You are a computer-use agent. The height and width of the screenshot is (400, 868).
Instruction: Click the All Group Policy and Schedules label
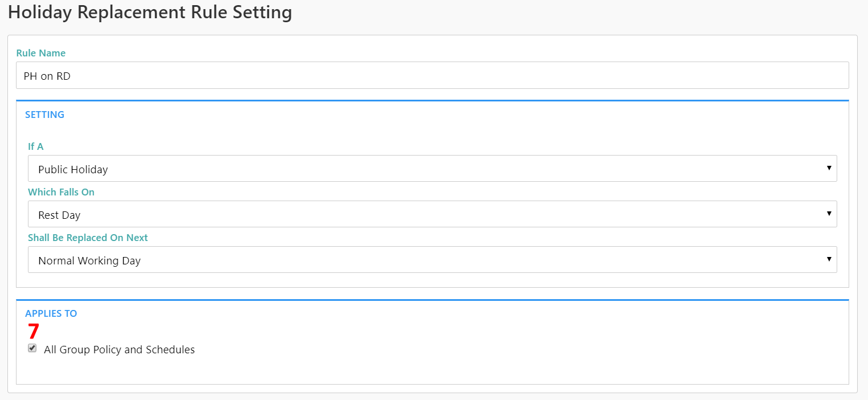119,350
